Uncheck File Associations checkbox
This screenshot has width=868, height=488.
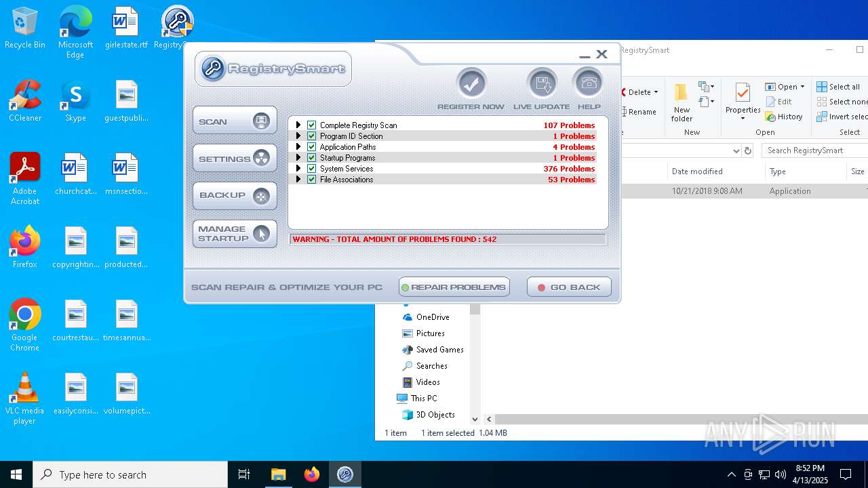click(312, 180)
